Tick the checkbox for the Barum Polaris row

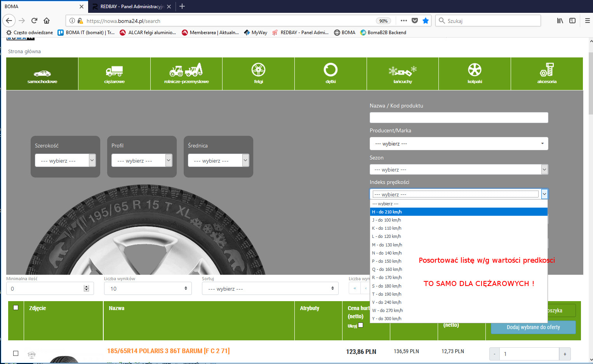pos(16,353)
